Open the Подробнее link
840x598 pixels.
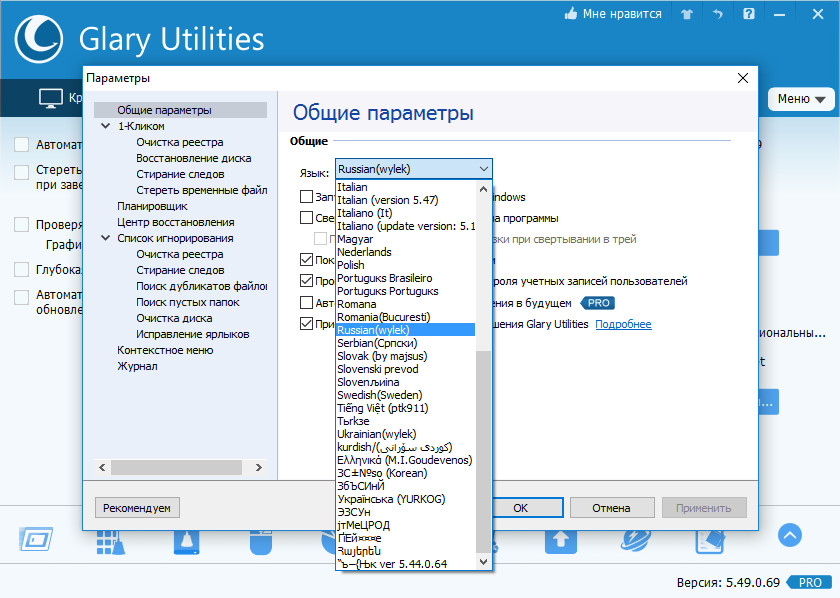[x=623, y=324]
